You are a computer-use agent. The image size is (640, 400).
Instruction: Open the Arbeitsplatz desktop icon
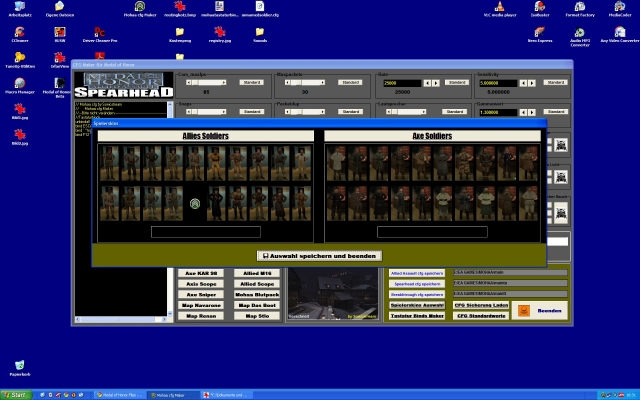tap(20, 9)
